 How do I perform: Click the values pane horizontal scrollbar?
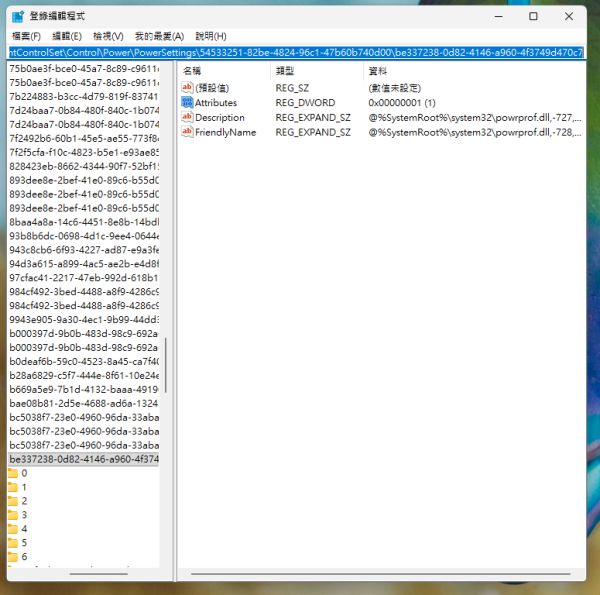(381, 574)
